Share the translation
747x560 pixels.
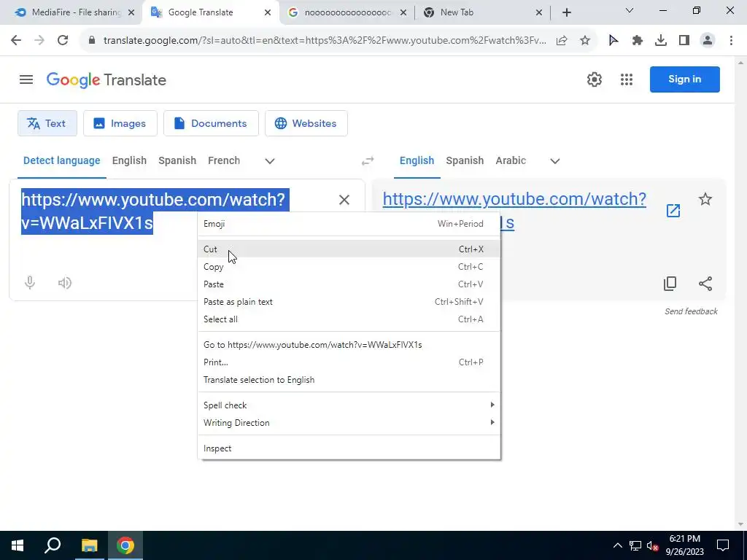click(x=705, y=284)
